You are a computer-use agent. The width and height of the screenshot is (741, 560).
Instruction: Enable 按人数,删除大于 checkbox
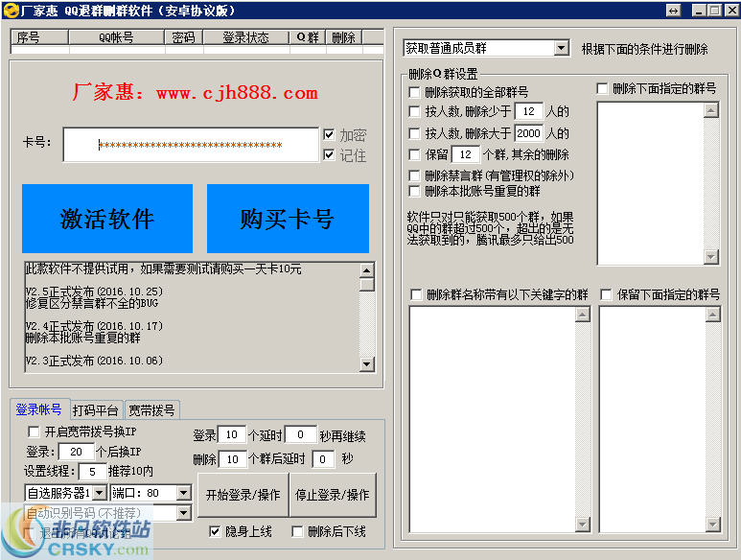414,133
